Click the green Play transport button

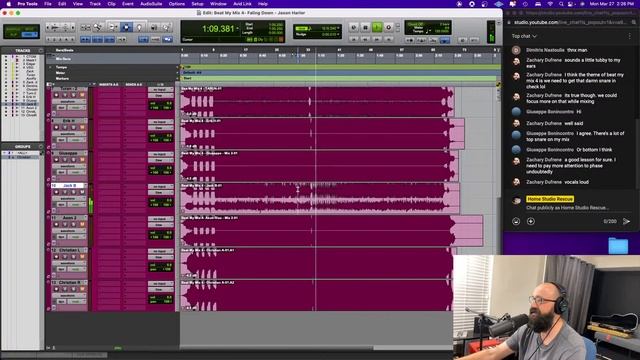377,27
